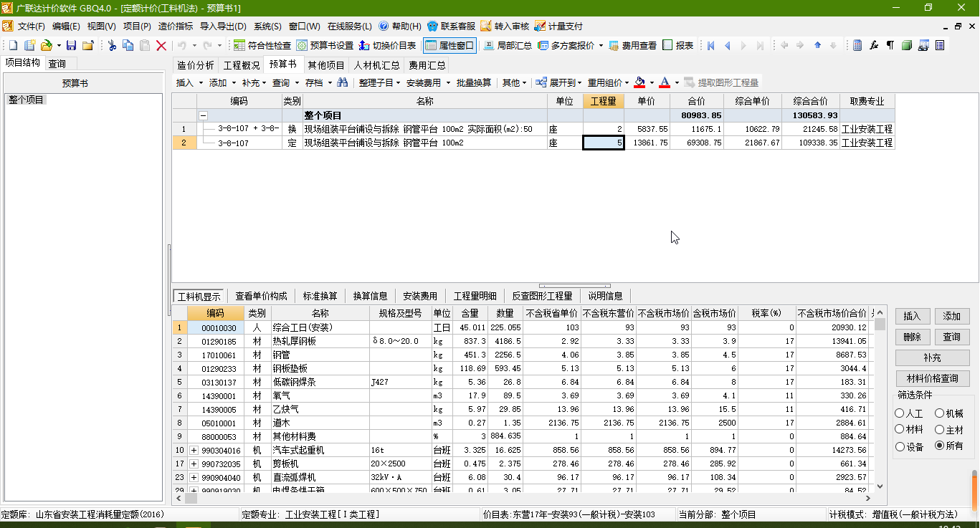
Task: Open the 查询 dropdown in budget toolbar
Action: pyautogui.click(x=297, y=82)
